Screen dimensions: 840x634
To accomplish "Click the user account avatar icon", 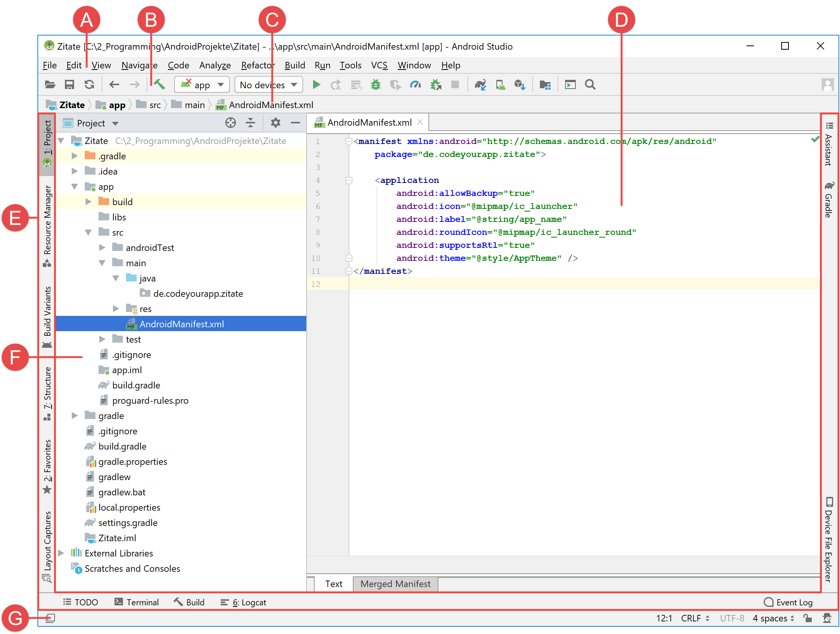I will point(827,85).
